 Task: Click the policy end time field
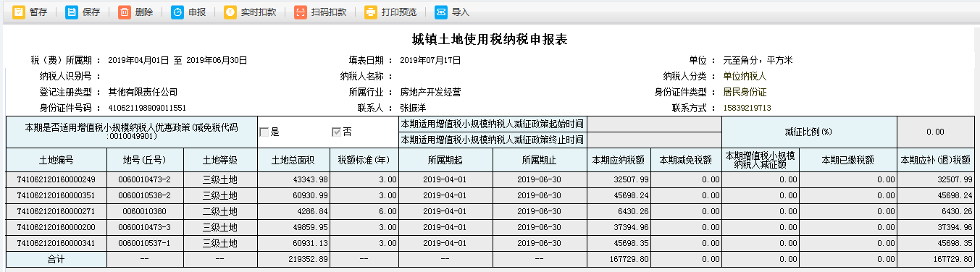(653, 140)
